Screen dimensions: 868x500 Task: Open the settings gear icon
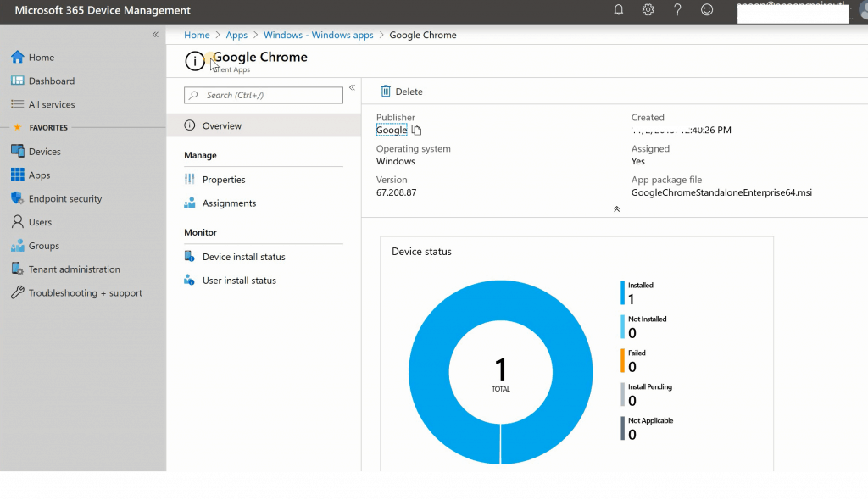click(x=648, y=10)
